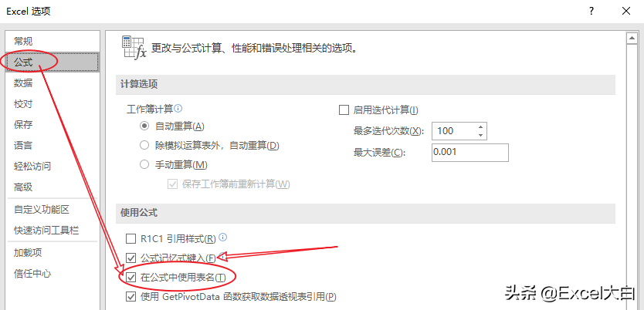644x310 pixels.
Task: Uncheck the GetPivotData functions option
Action: 130,296
